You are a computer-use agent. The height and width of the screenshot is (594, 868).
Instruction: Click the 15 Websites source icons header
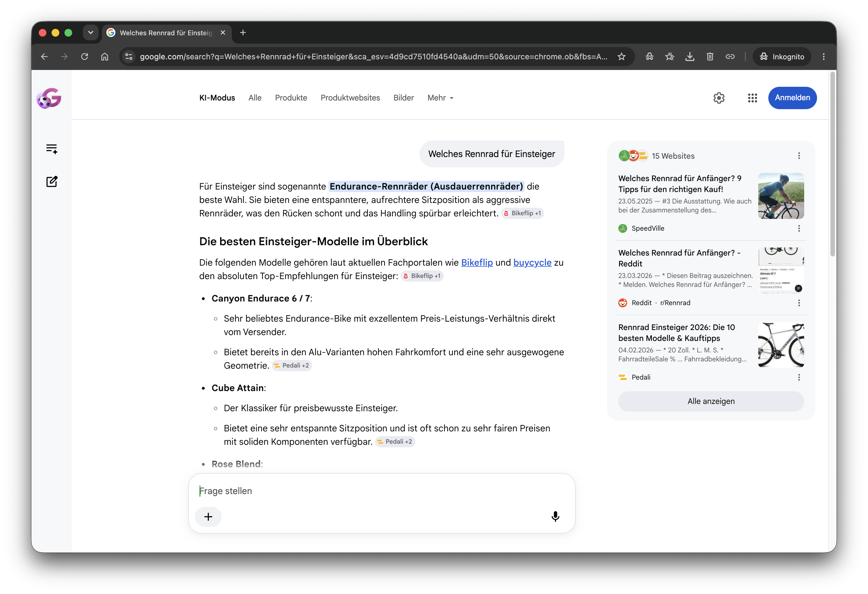coord(657,156)
